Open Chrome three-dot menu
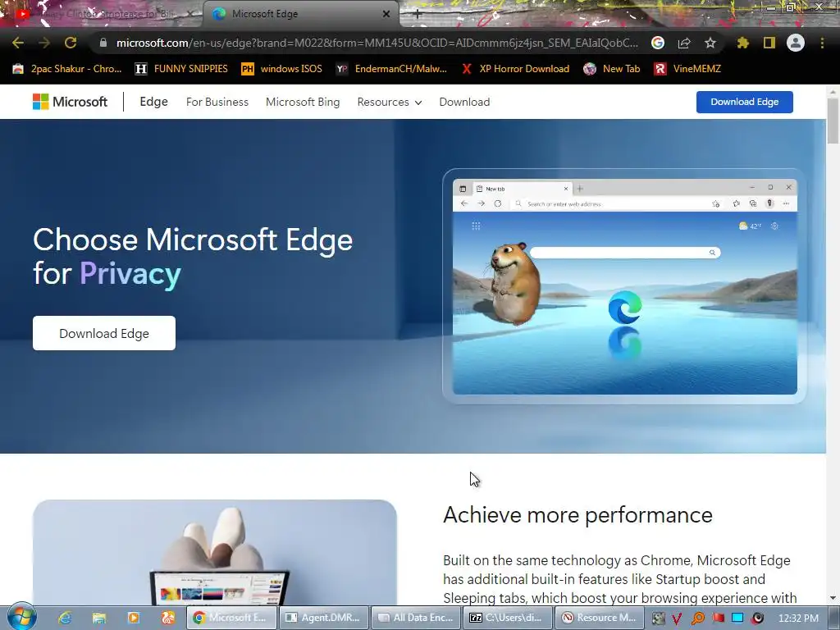This screenshot has height=630, width=840. pos(822,43)
